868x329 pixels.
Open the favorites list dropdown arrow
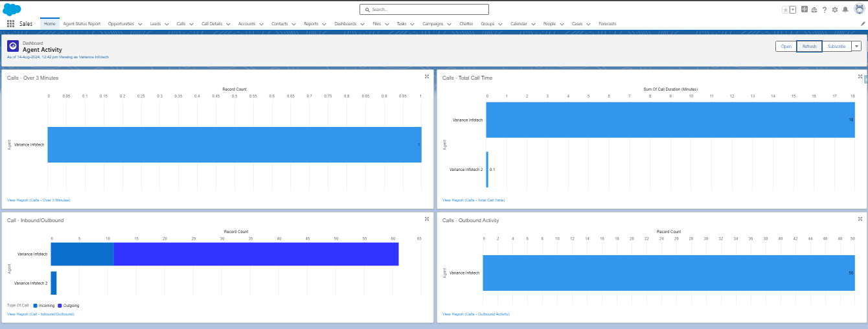pyautogui.click(x=792, y=10)
